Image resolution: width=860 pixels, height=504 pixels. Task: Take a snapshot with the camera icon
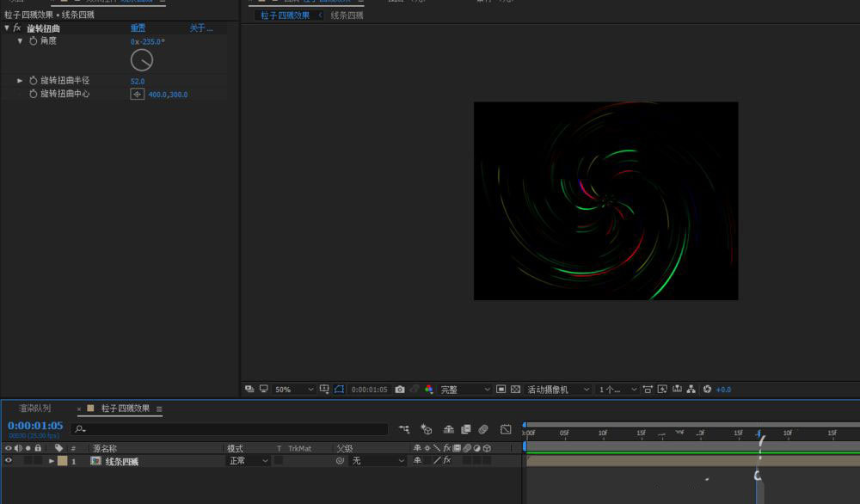[400, 390]
